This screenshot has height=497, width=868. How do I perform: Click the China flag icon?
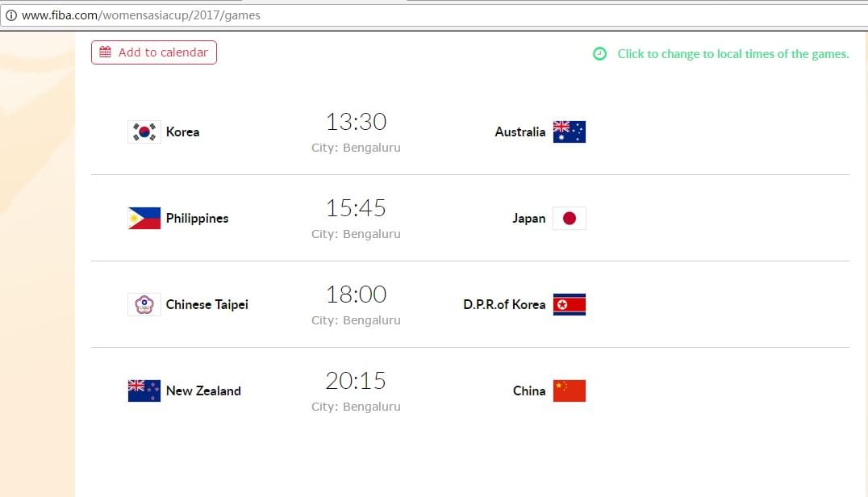[569, 390]
